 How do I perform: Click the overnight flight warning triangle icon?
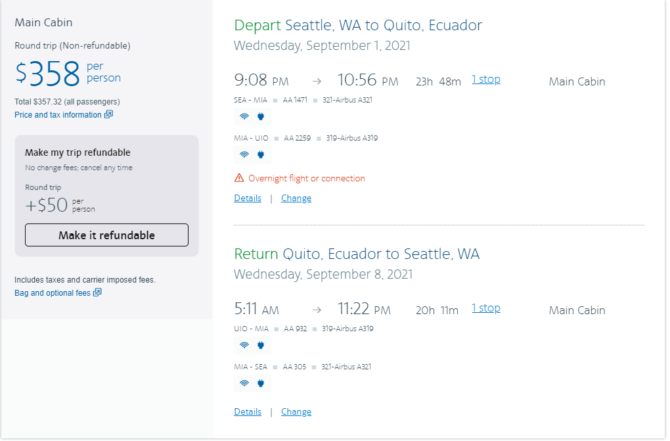click(239, 178)
